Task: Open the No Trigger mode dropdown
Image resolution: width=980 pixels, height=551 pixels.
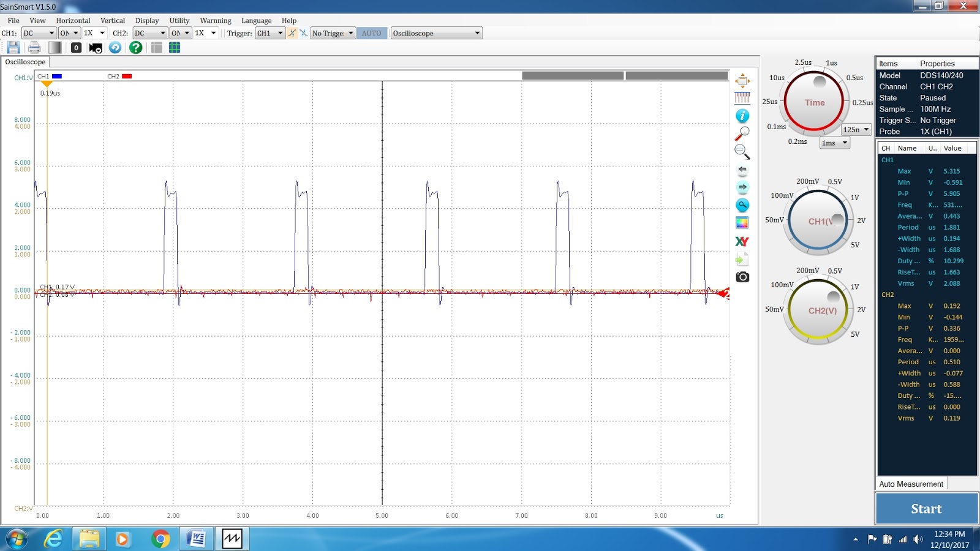Action: (x=333, y=33)
